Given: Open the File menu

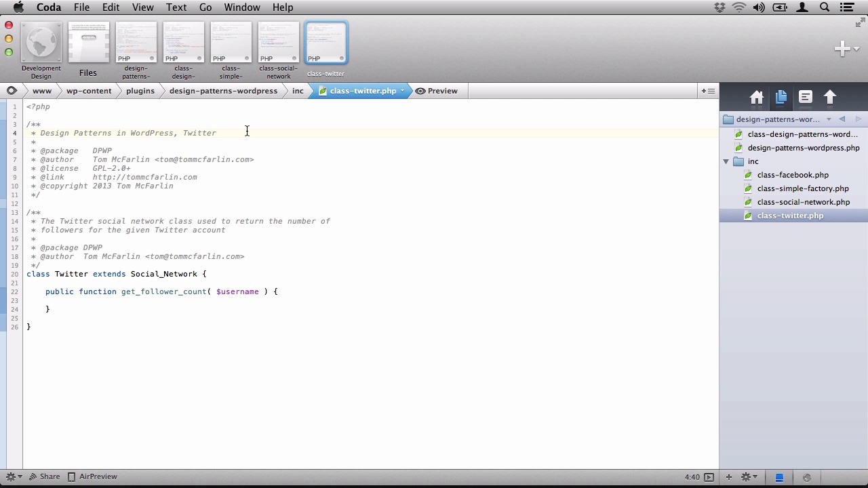Looking at the screenshot, I should pos(81,7).
